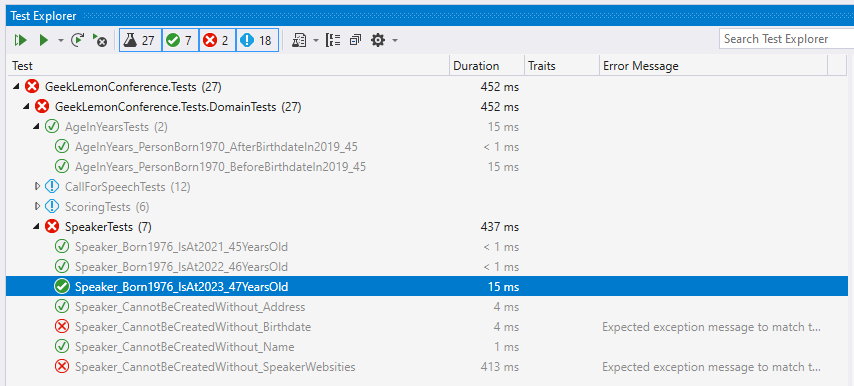Focus the Search Test Explorer field

point(786,39)
